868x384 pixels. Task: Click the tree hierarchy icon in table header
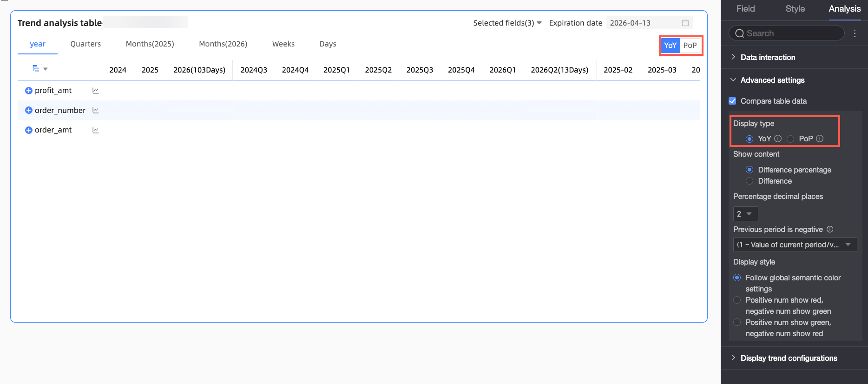[x=36, y=68]
